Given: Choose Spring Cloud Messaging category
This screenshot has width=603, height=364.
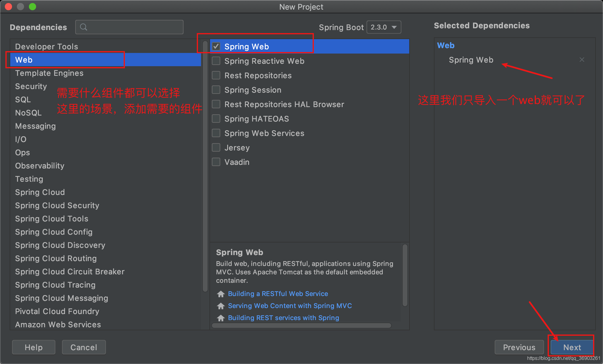Looking at the screenshot, I should 106,298.
